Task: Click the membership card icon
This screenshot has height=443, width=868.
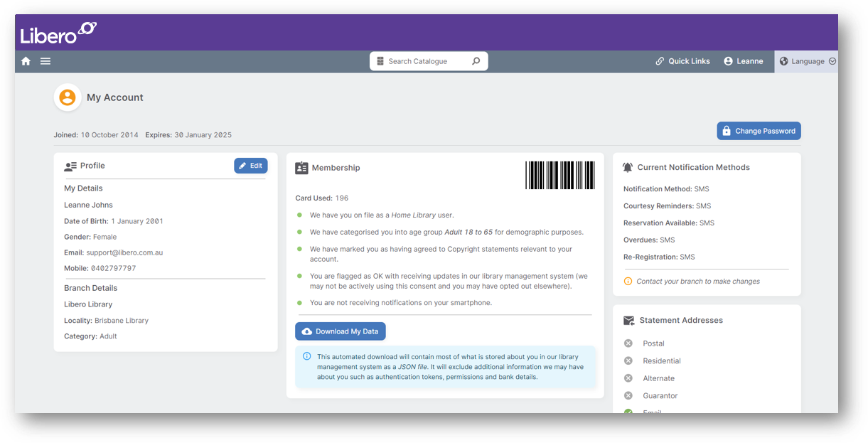Action: [301, 168]
